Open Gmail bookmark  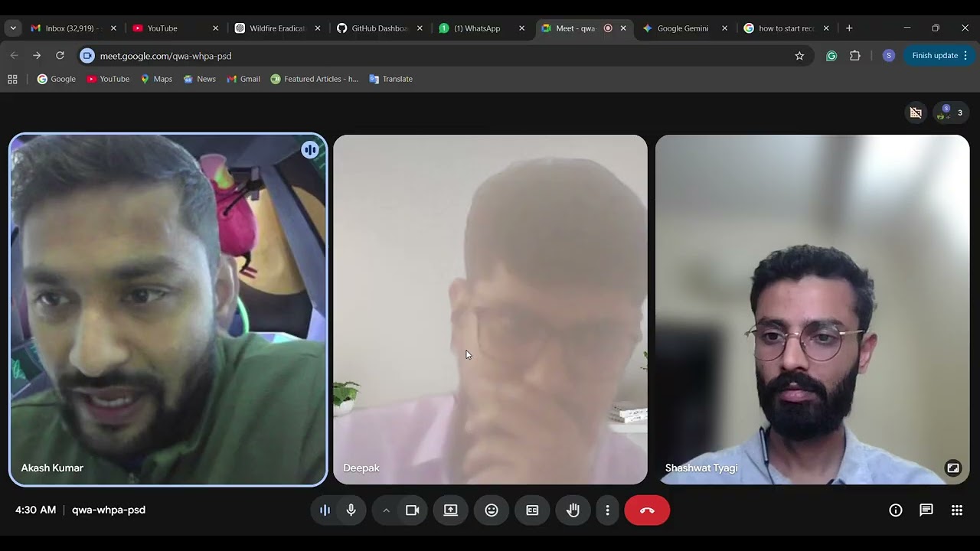[243, 79]
